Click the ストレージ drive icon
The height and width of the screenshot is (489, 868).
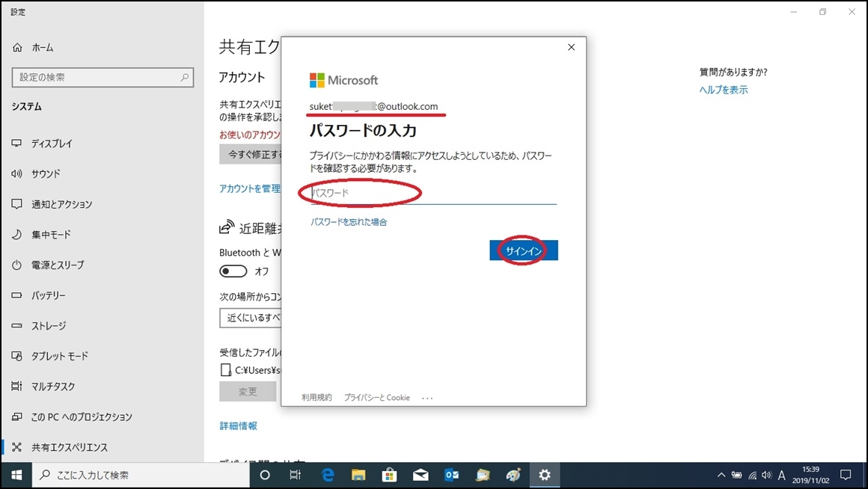(x=16, y=326)
